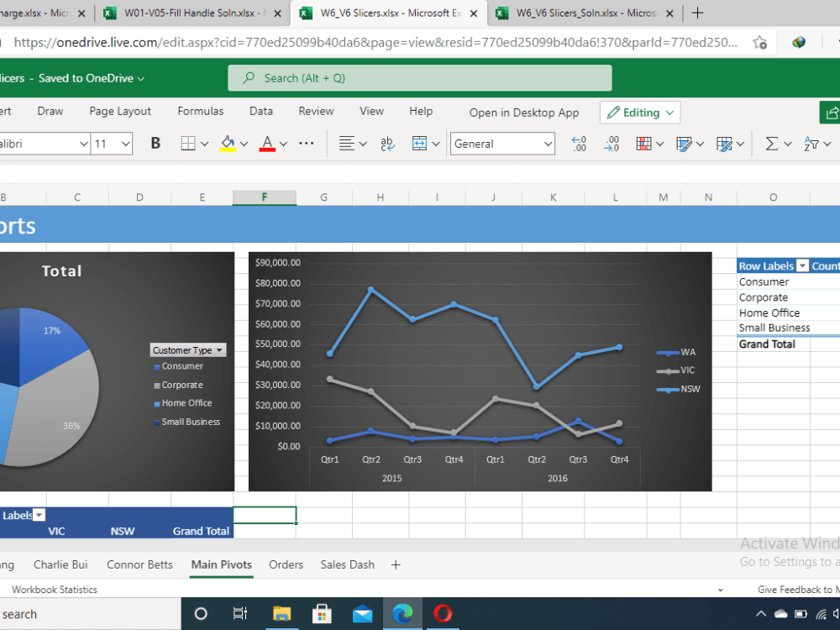Open File Explorer from taskbar
Screen dimensions: 840x630
click(x=281, y=613)
